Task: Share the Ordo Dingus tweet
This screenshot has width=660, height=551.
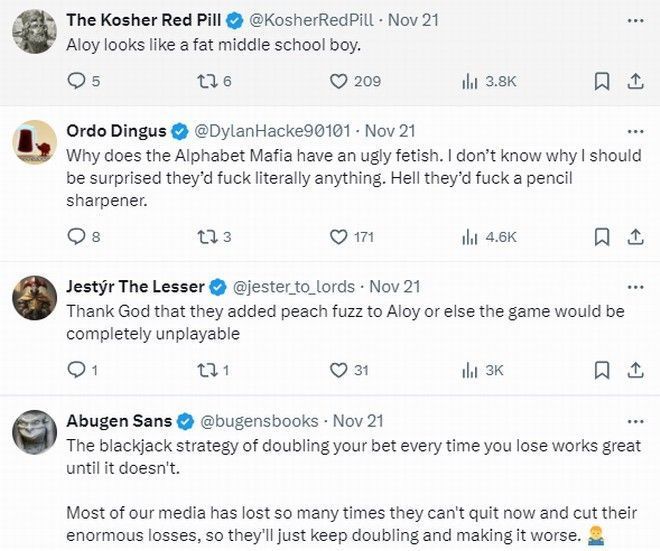Action: pyautogui.click(x=635, y=237)
